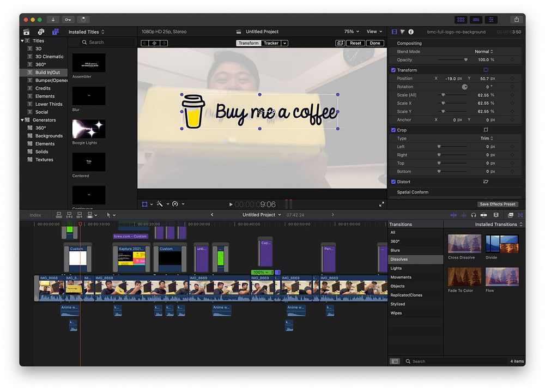Enter full screen viewer mode
Screen dimensions: 545x392
(381, 204)
